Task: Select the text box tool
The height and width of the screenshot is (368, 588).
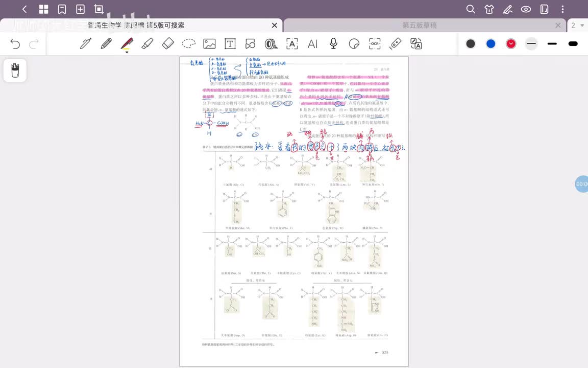Action: [x=230, y=44]
